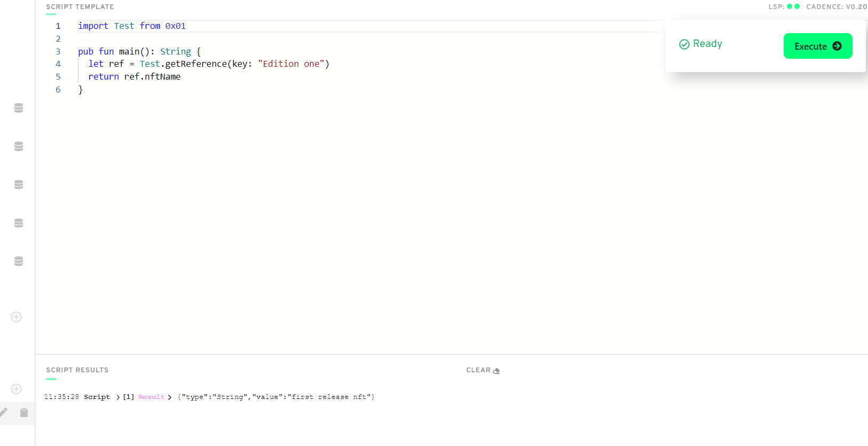The image size is (868, 446).
Task: Click pub fun main(): String line
Action: point(139,51)
